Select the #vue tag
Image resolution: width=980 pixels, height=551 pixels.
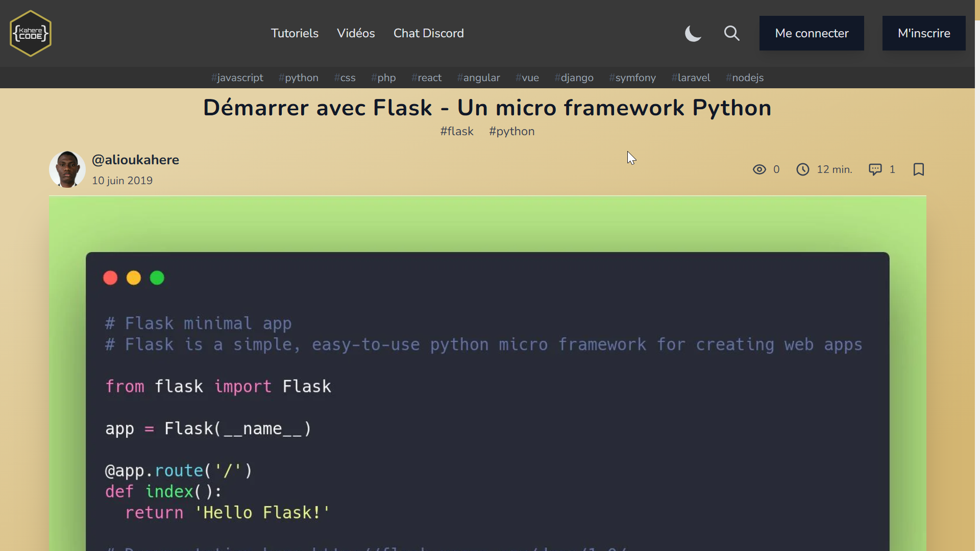(527, 78)
